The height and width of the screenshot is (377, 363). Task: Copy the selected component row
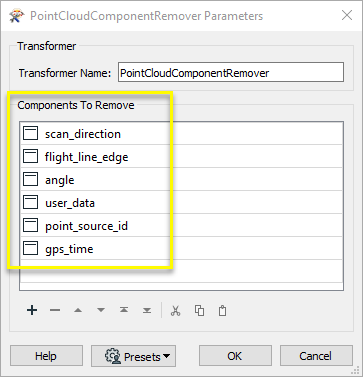coord(199,310)
